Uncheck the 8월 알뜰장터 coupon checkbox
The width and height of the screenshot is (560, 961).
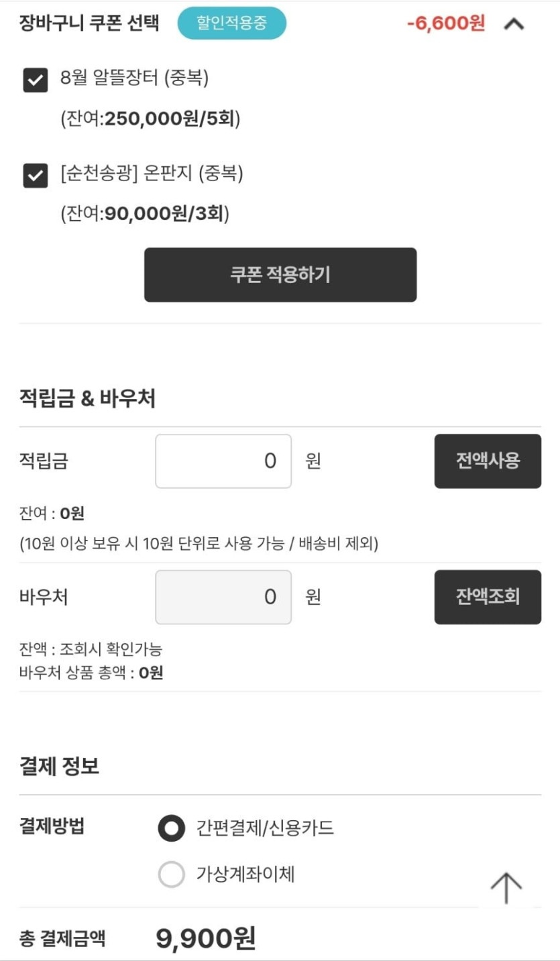36,81
